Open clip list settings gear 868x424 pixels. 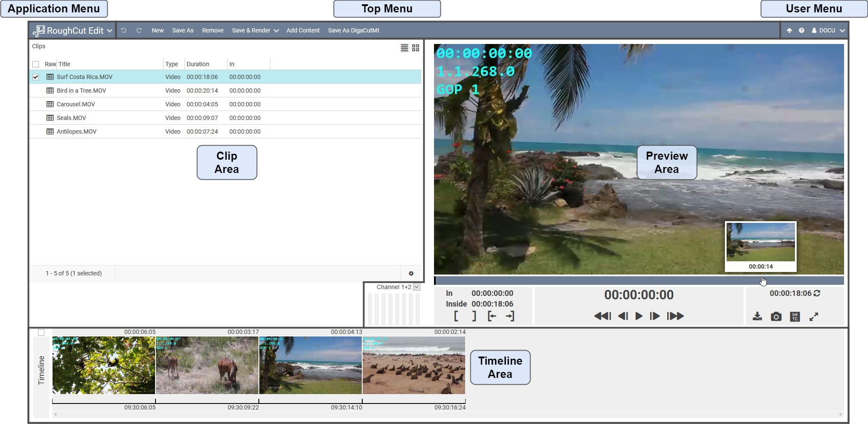coord(411,273)
